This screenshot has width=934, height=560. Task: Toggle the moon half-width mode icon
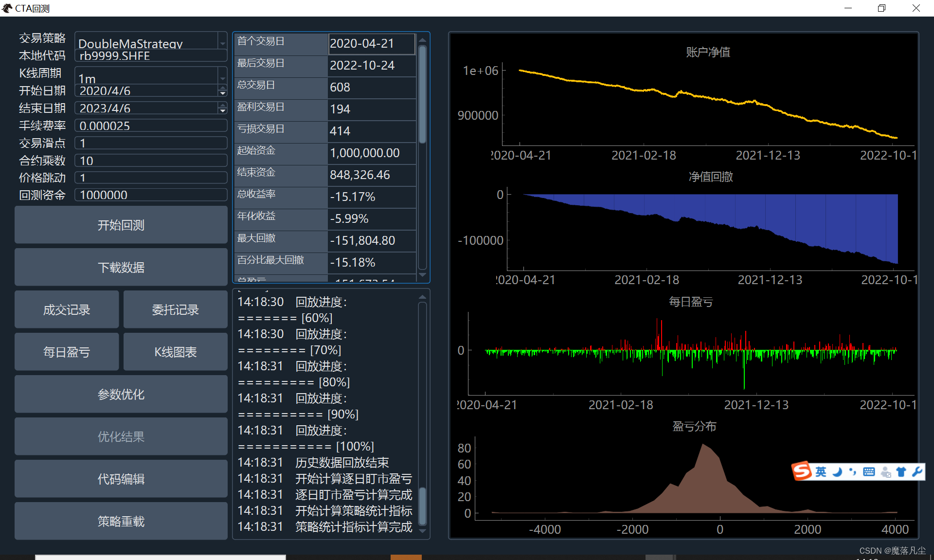(837, 472)
